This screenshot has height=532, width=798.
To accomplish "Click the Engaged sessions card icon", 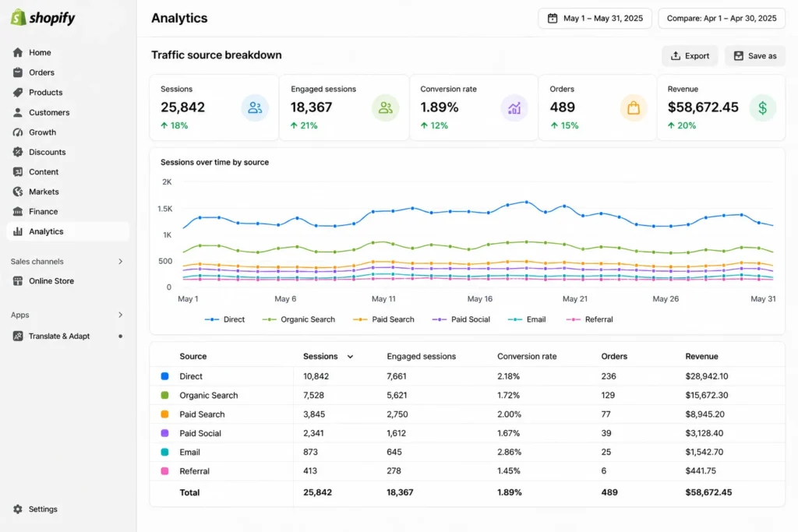I will tap(385, 107).
